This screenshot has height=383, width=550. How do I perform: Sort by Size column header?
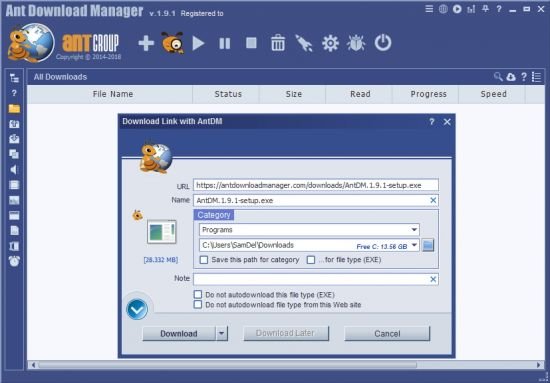[294, 94]
